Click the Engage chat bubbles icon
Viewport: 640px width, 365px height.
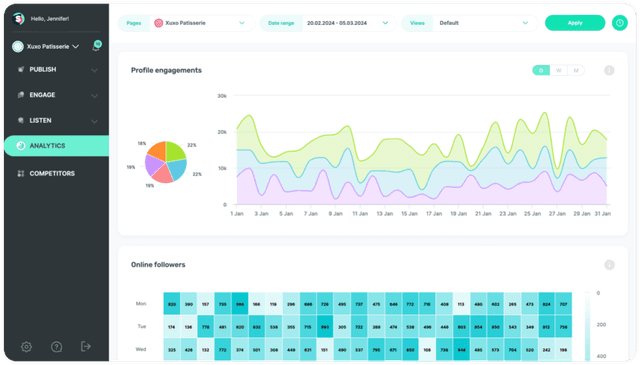click(21, 95)
